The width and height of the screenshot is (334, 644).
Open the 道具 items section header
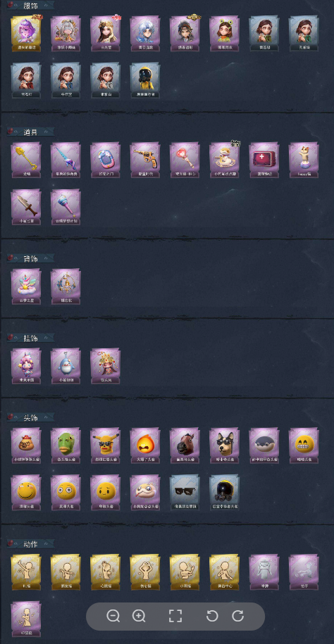click(30, 132)
